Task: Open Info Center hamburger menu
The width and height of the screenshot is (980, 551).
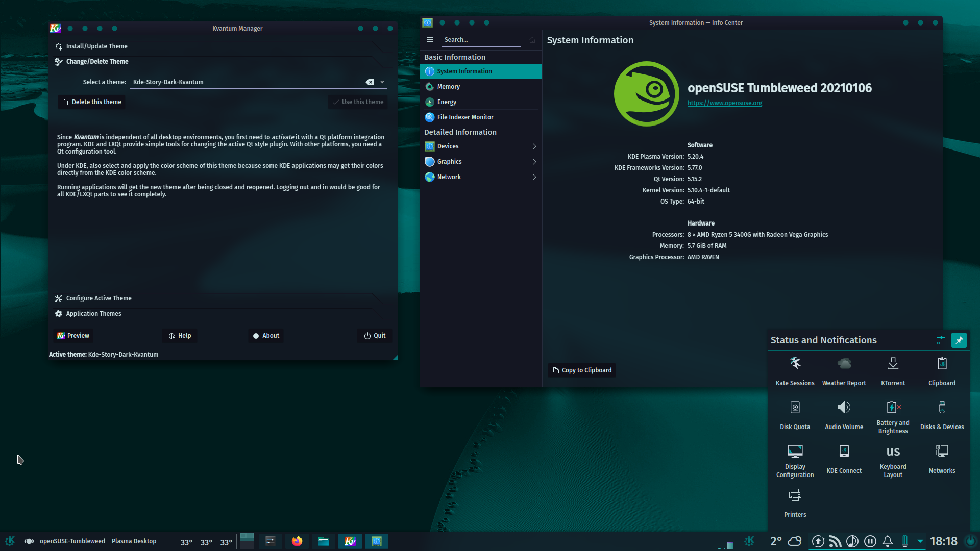Action: [430, 40]
